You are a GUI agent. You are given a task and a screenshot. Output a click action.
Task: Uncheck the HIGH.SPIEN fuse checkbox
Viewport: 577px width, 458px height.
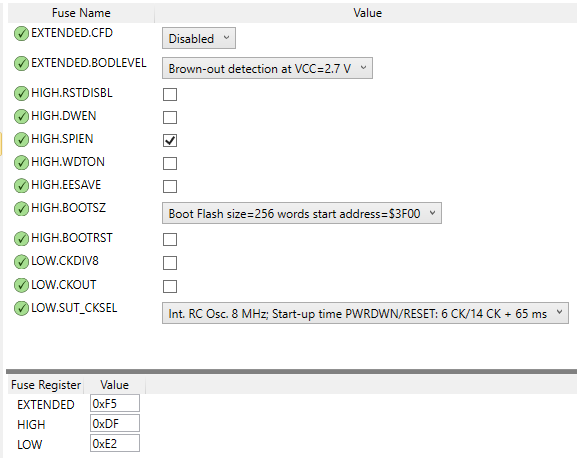pos(170,140)
